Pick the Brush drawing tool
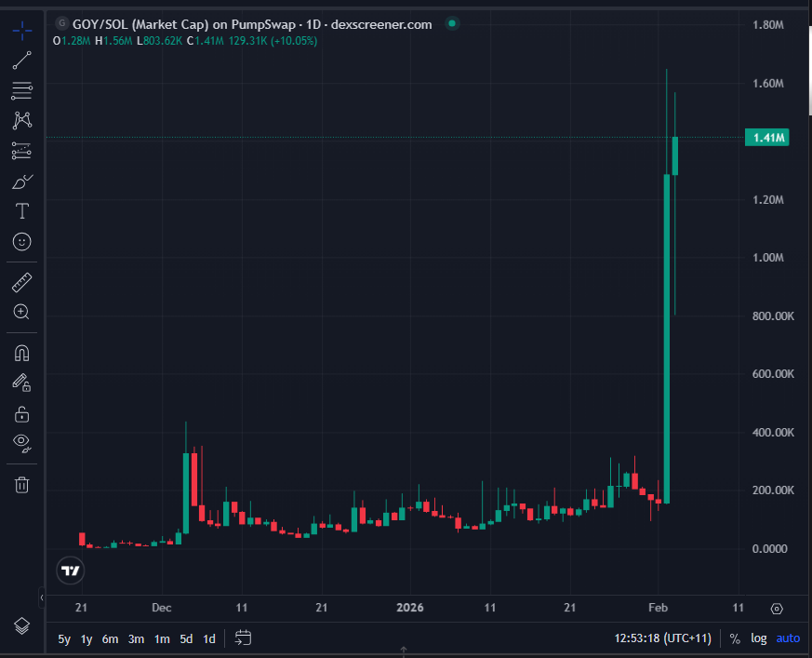The width and height of the screenshot is (812, 658). [21, 181]
